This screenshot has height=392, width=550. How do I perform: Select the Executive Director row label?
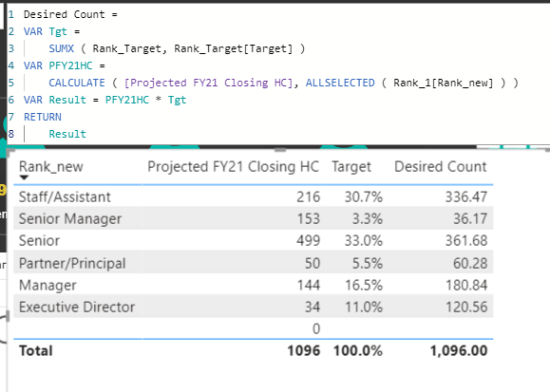(x=77, y=308)
